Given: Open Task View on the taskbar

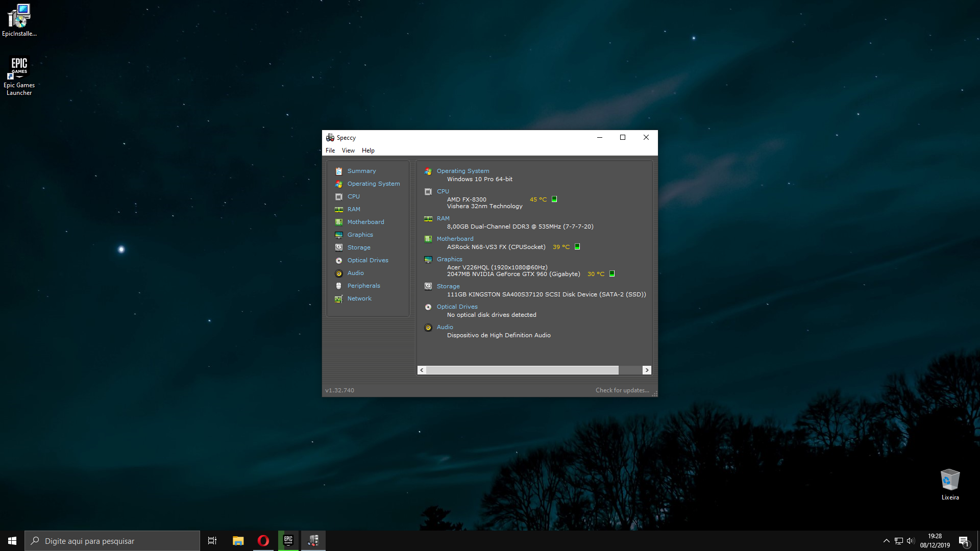Looking at the screenshot, I should [212, 541].
